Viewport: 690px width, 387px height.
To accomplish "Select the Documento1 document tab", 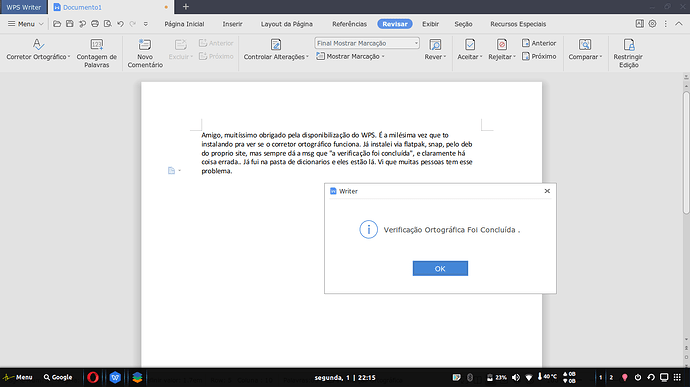I will pyautogui.click(x=110, y=7).
